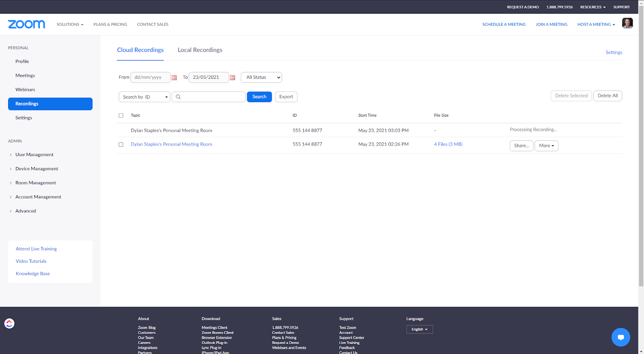Viewport: 644px width, 354px height.
Task: Open Browser Extension footer link
Action: pos(217,338)
